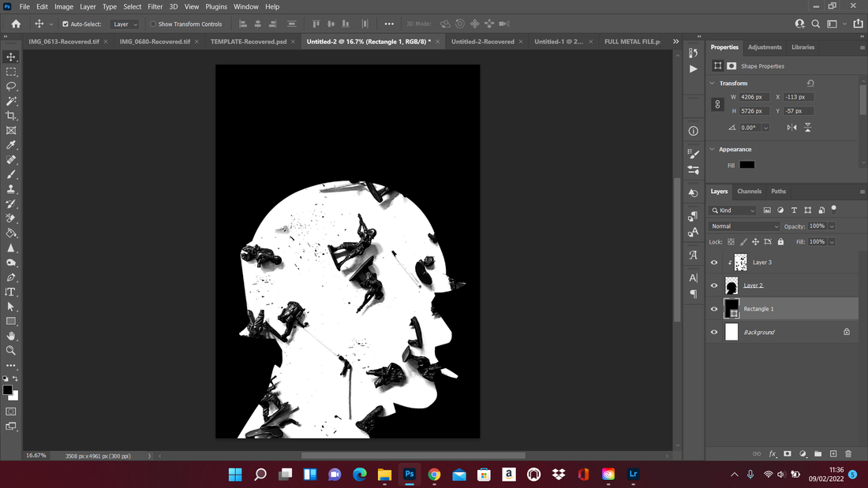Viewport: 868px width, 488px height.
Task: Create a new group folder
Action: tap(817, 453)
